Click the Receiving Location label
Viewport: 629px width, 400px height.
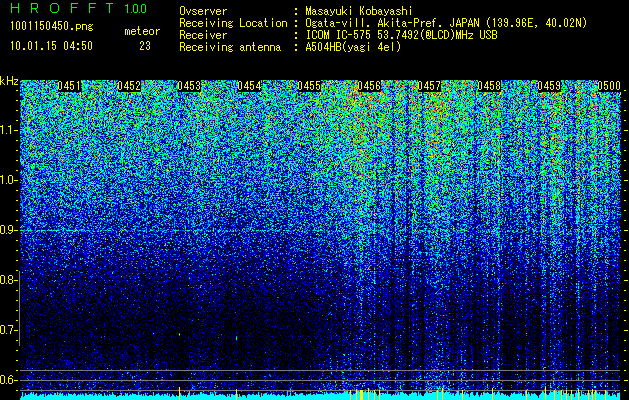point(233,23)
